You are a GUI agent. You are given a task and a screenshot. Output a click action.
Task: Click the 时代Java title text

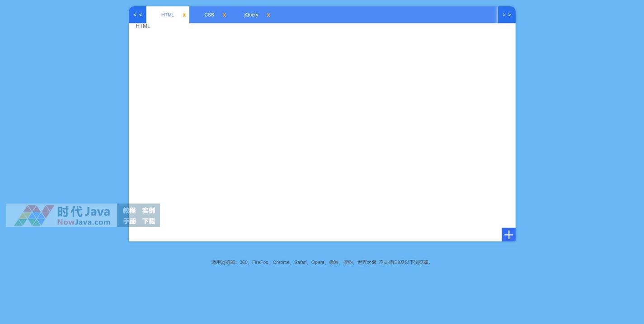[84, 211]
